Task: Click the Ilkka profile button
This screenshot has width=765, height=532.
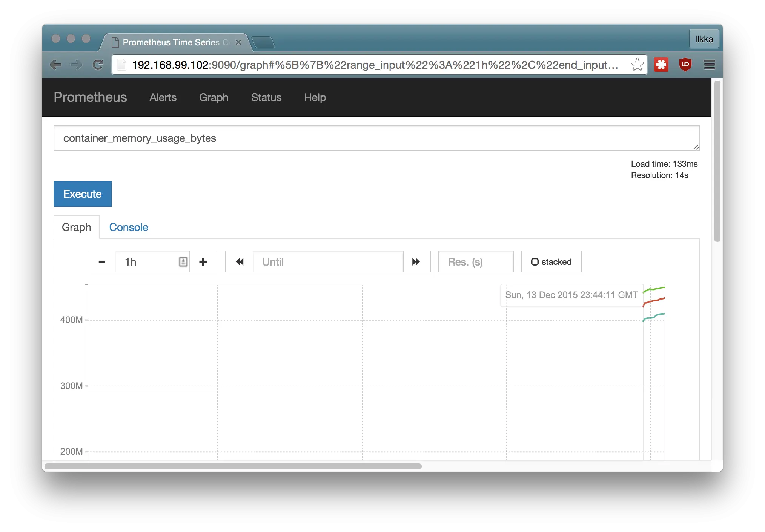Action: pyautogui.click(x=704, y=39)
